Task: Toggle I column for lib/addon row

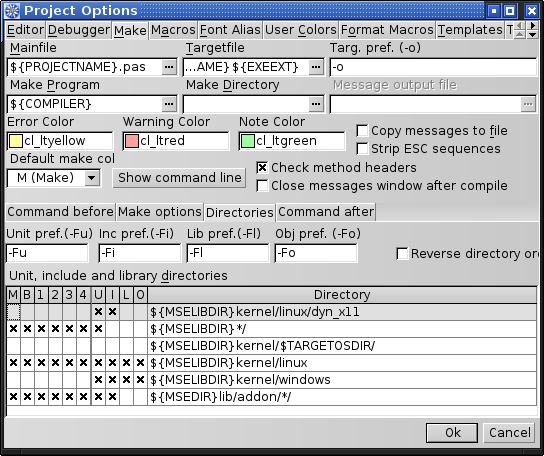Action: (x=112, y=397)
